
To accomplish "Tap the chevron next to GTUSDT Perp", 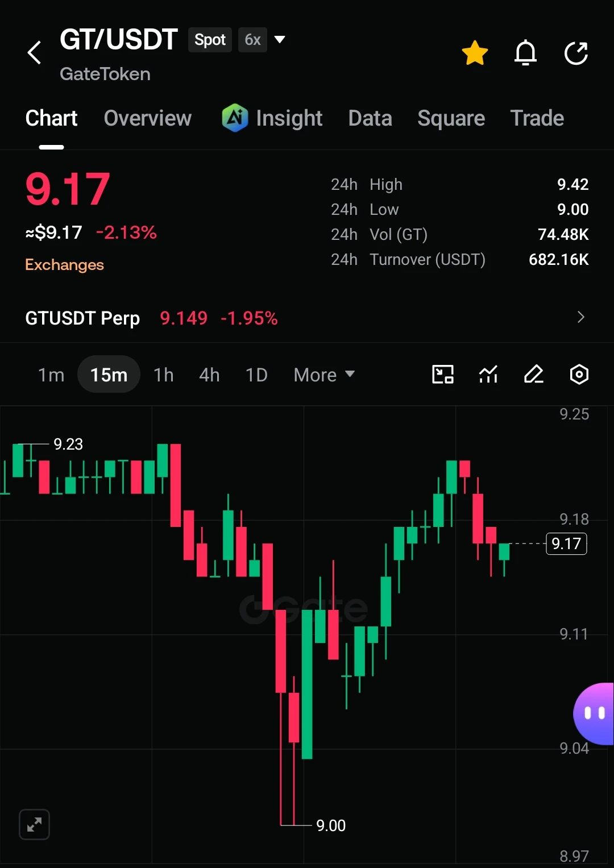I will 580,317.
